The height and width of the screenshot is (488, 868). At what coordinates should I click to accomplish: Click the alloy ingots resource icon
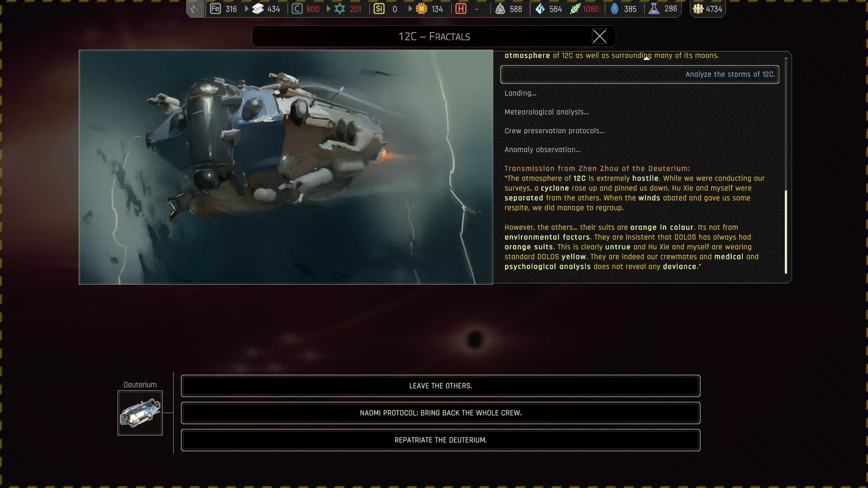pyautogui.click(x=258, y=9)
